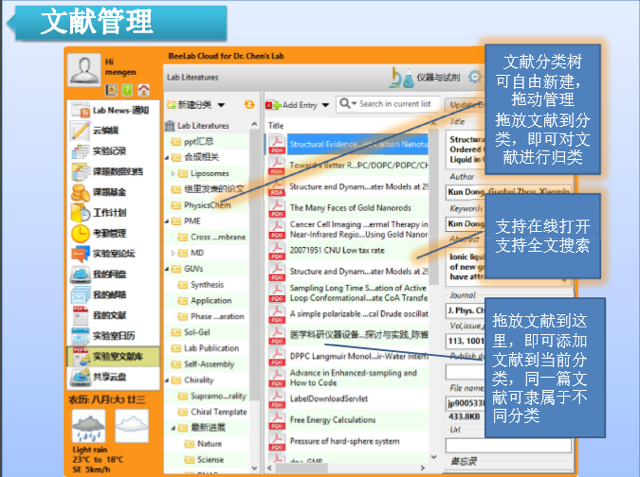Select the Sol-Gel folder
The height and width of the screenshot is (477, 640).
197,333
